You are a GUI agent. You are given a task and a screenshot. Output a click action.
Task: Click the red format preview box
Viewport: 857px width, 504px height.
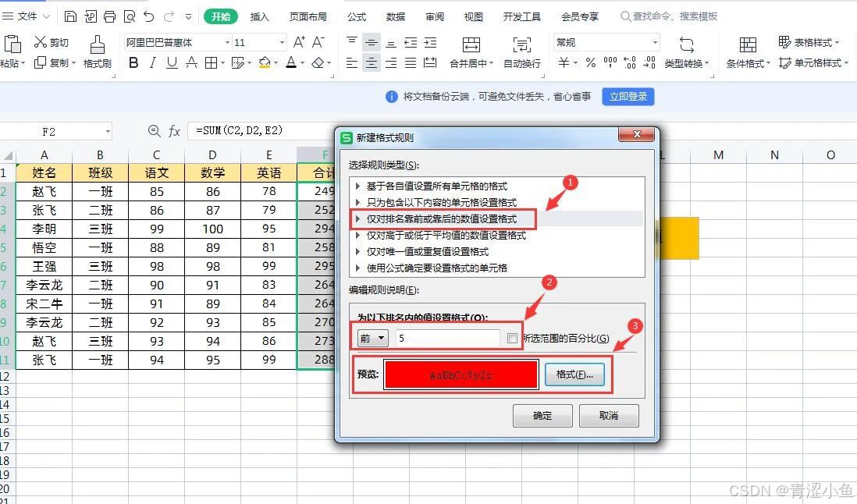461,374
